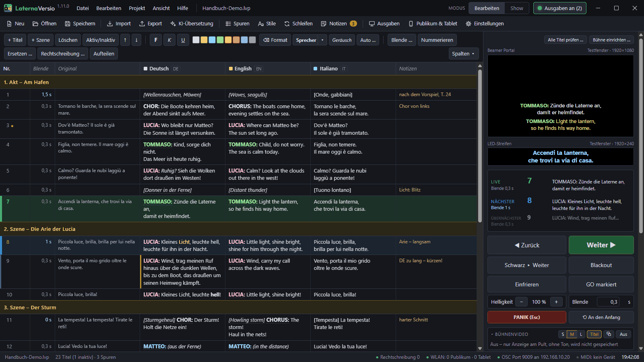Enable the Titel overlay in Bühnenvideo
This screenshot has height=362, width=644.
coord(594,334)
